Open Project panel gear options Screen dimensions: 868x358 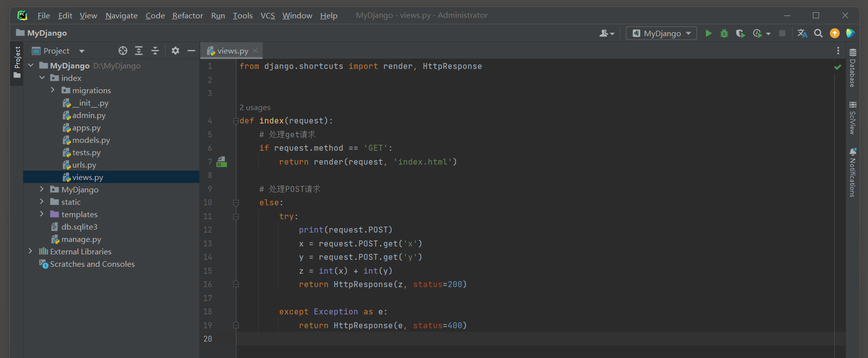[x=175, y=51]
